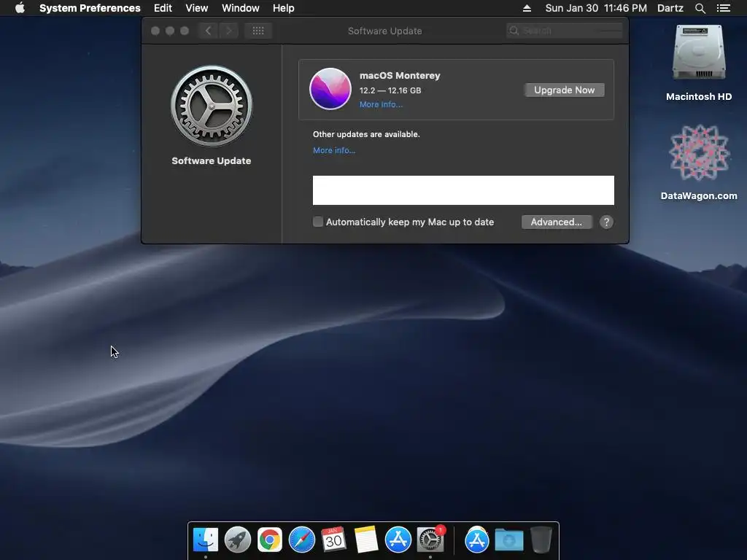747x560 pixels.
Task: Click Other updates are available text
Action: tap(366, 134)
